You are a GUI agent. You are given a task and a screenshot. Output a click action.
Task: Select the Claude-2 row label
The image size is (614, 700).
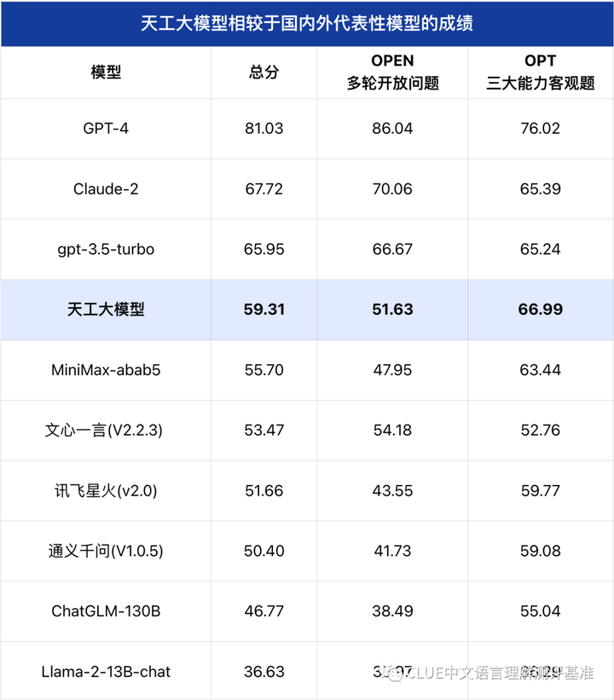[106, 189]
